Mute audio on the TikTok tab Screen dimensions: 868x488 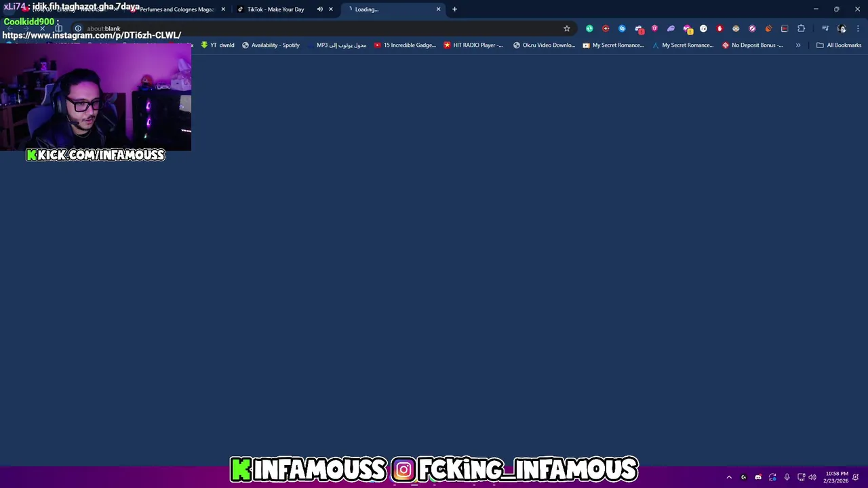(x=320, y=9)
